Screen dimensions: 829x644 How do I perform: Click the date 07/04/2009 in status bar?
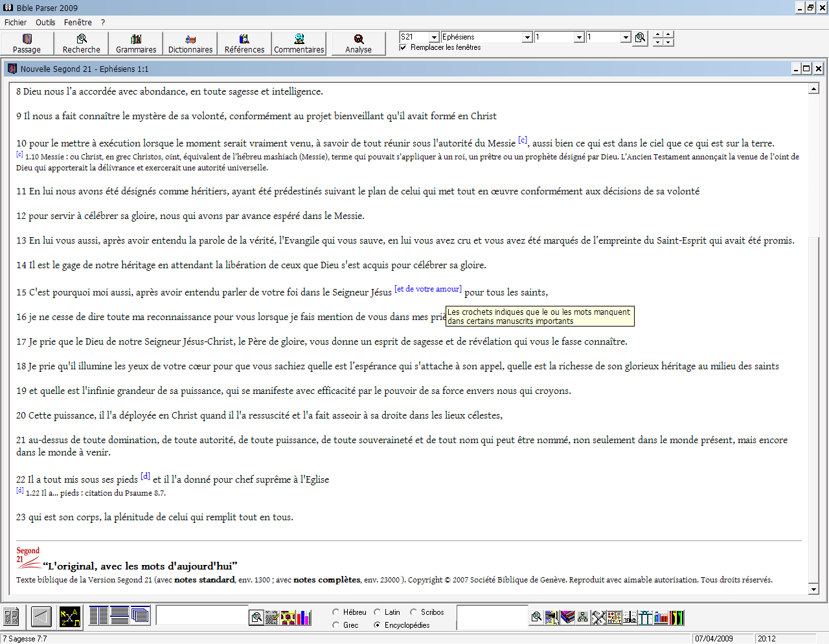click(x=714, y=639)
